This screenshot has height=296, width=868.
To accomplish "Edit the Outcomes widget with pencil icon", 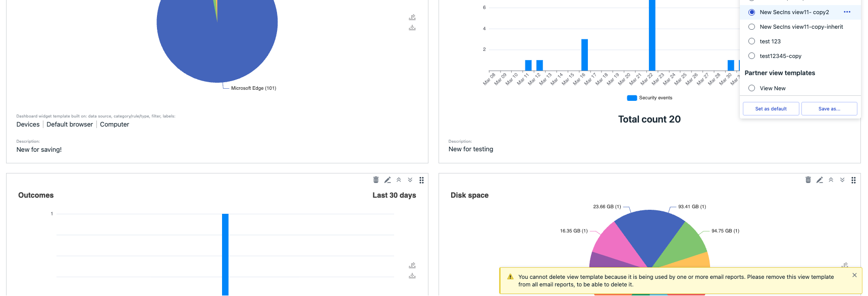I will tap(388, 180).
